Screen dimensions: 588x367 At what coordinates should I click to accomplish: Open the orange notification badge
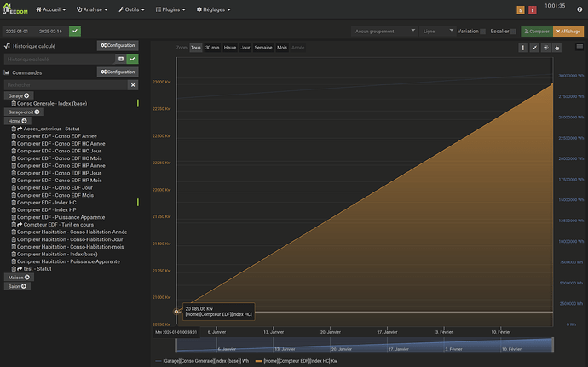(x=521, y=10)
